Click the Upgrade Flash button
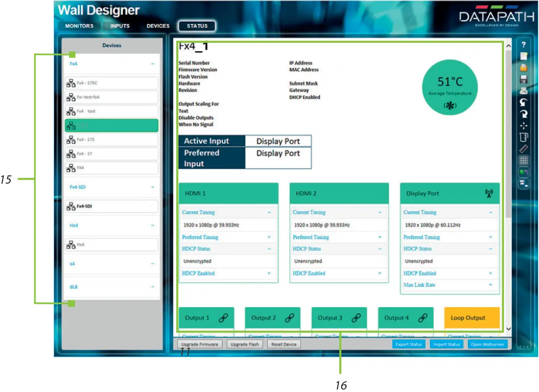 tap(245, 344)
